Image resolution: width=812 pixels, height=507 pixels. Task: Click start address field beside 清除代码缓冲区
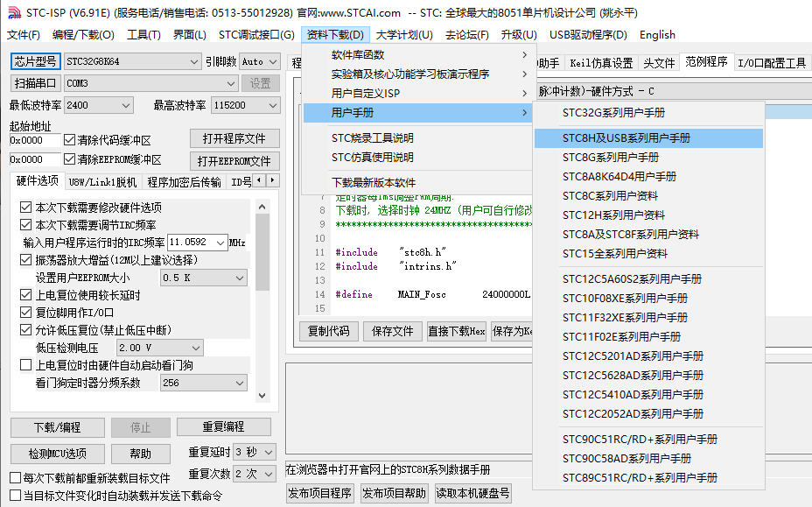coord(35,140)
